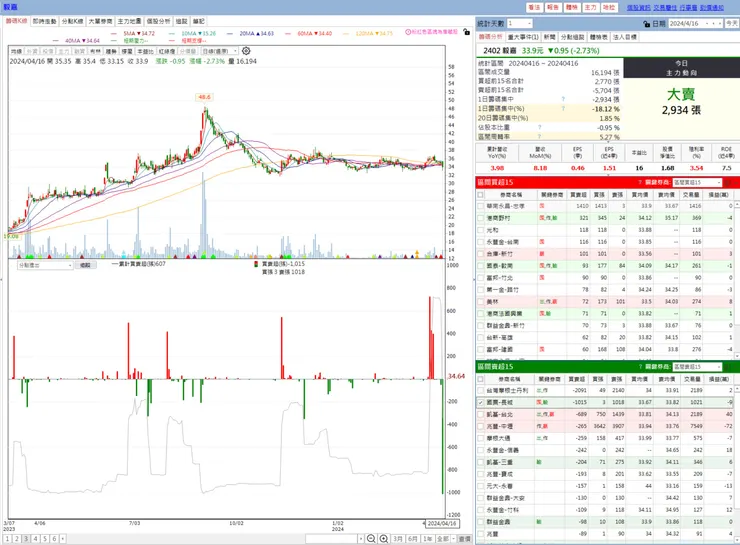Click help icon in 區間賣超15 header
This screenshot has width=740, height=545.
coord(640,367)
